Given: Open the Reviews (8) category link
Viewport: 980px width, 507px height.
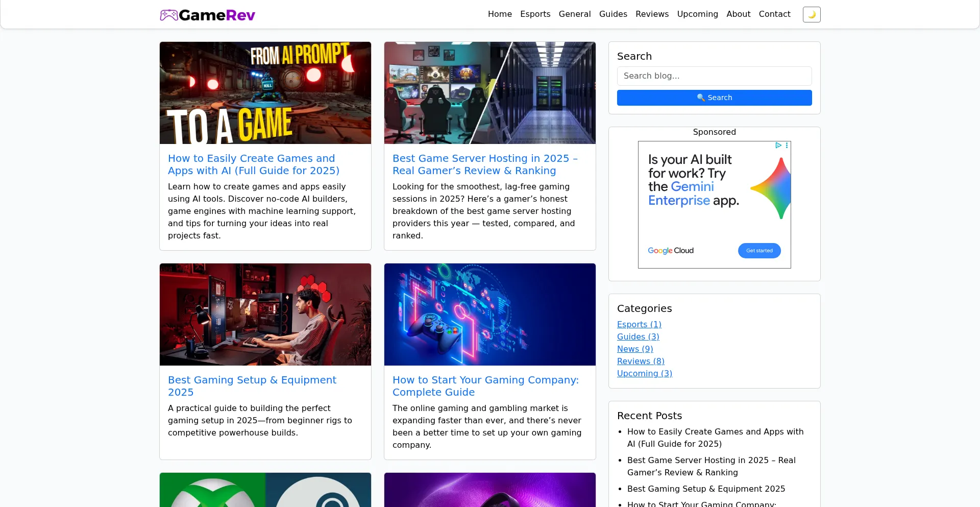Looking at the screenshot, I should (641, 361).
